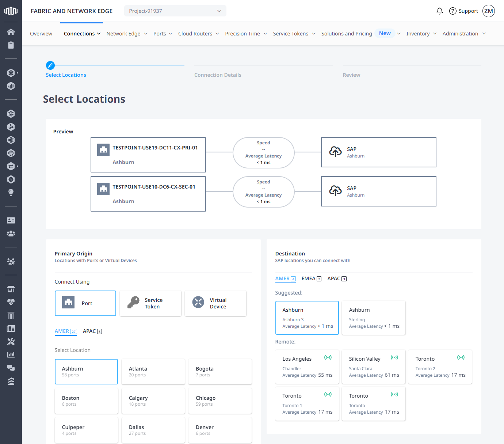Expand the Solutions and Pricing menu

pyautogui.click(x=361, y=34)
